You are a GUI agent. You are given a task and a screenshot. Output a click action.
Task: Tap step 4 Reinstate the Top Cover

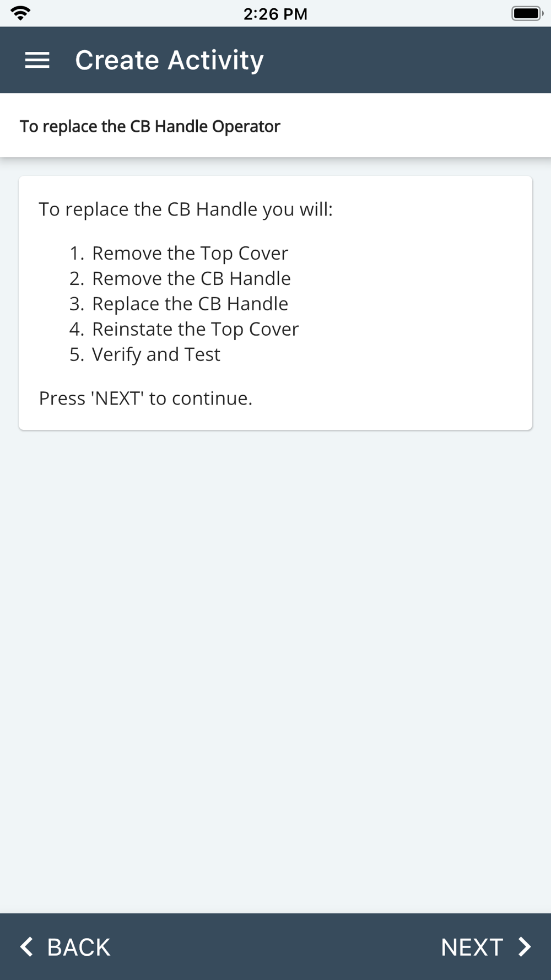(184, 329)
